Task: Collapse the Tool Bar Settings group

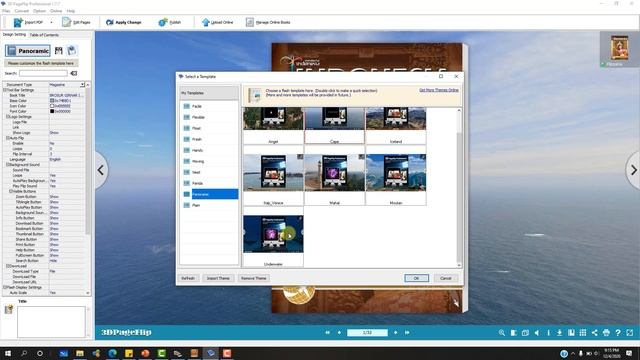Action: pyautogui.click(x=5, y=90)
